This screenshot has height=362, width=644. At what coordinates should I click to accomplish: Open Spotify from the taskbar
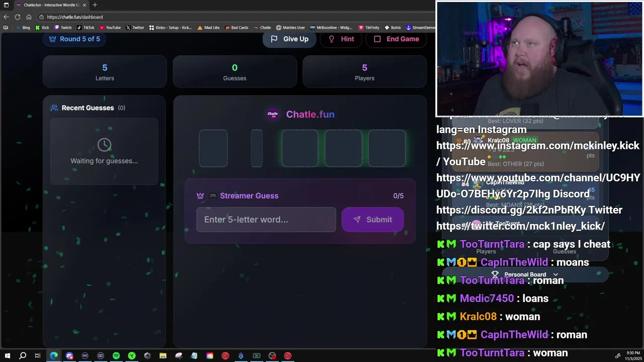click(x=116, y=355)
